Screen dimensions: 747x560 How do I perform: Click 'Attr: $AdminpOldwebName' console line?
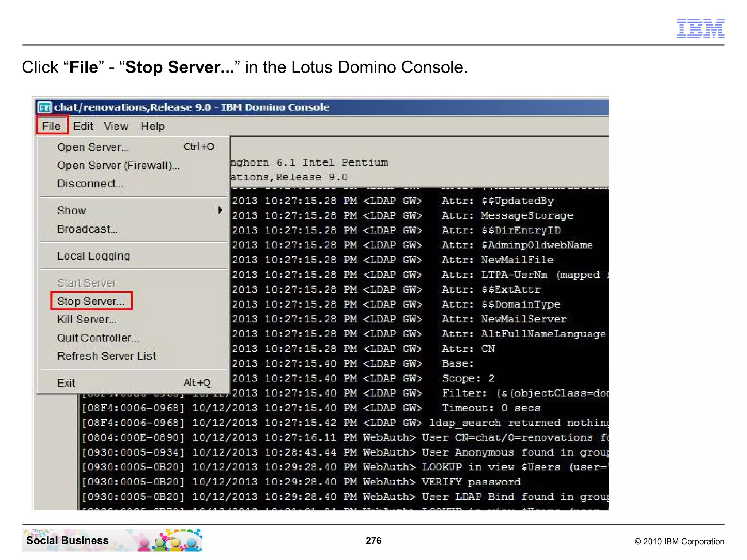[517, 245]
